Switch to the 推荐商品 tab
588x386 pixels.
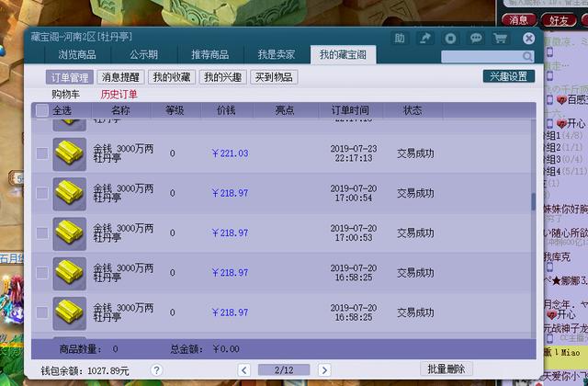click(210, 55)
